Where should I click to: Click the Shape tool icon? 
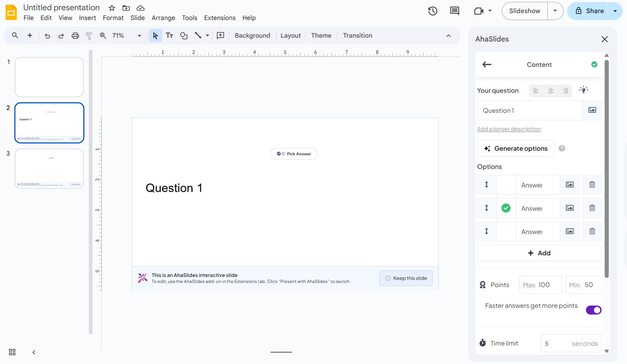pyautogui.click(x=184, y=35)
